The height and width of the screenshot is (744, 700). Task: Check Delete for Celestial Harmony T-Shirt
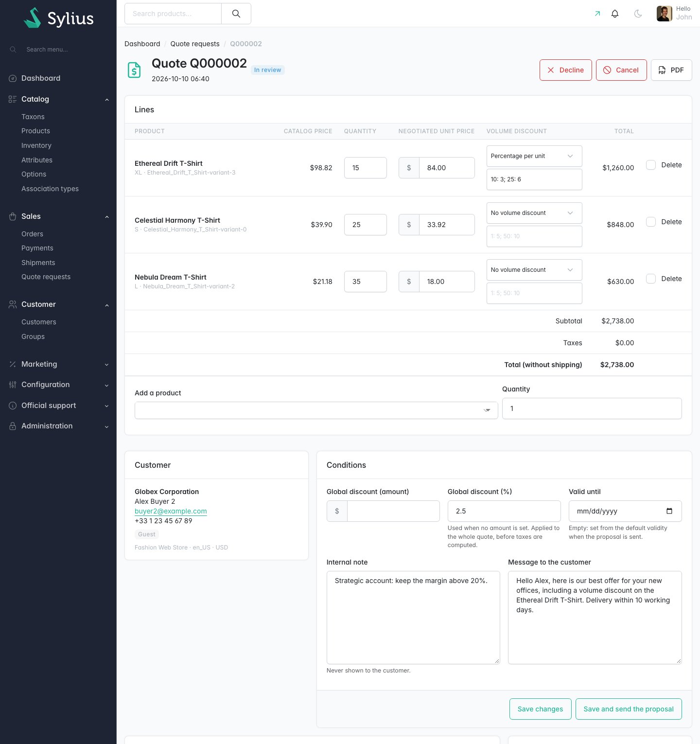(651, 222)
